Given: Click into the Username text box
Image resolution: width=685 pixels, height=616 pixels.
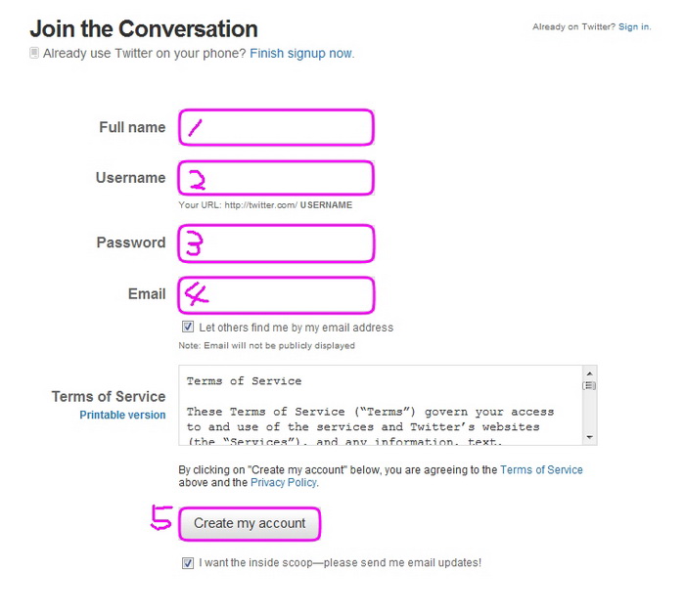Looking at the screenshot, I should (x=276, y=178).
